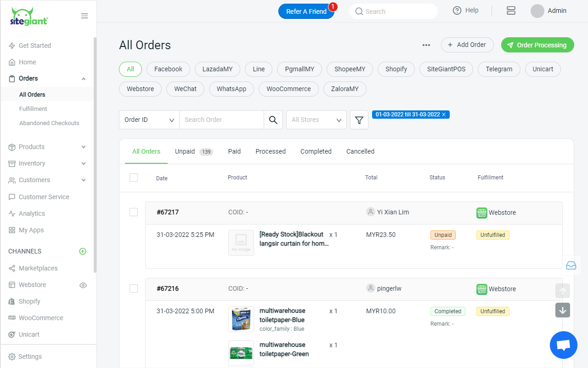This screenshot has height=368, width=588.
Task: Click the Admin avatar icon
Action: click(537, 11)
